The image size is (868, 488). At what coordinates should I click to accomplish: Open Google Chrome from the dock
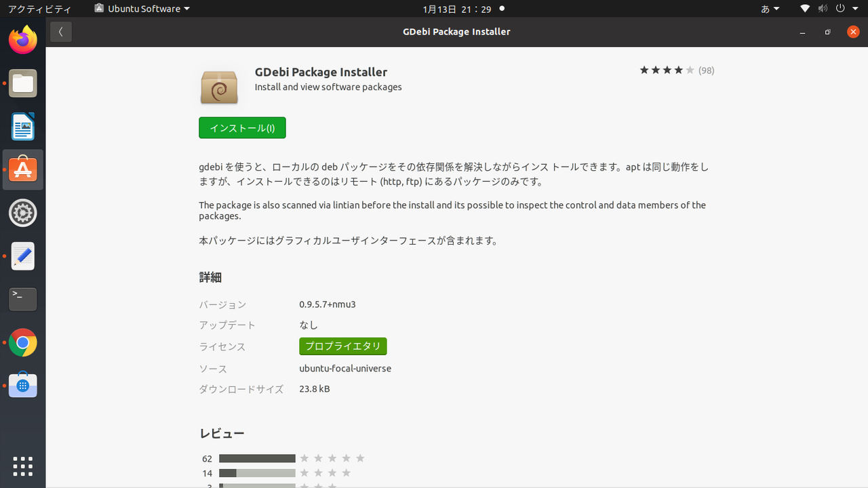(22, 343)
